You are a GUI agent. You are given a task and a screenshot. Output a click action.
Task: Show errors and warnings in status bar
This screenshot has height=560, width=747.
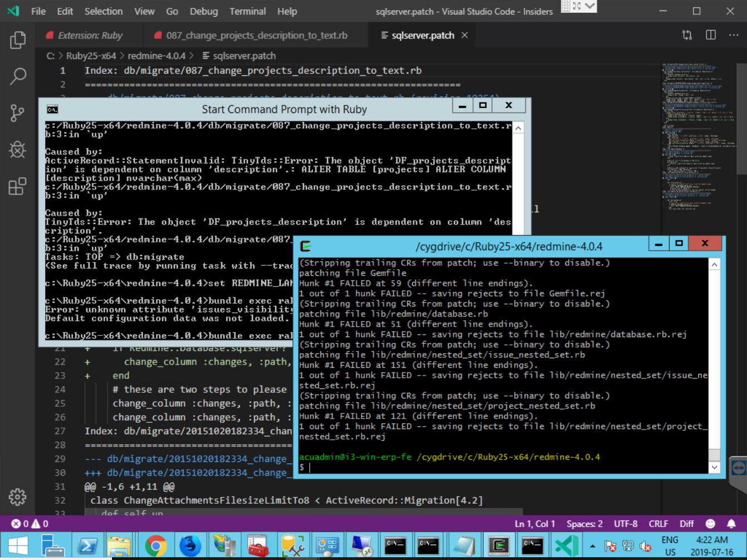30,524
